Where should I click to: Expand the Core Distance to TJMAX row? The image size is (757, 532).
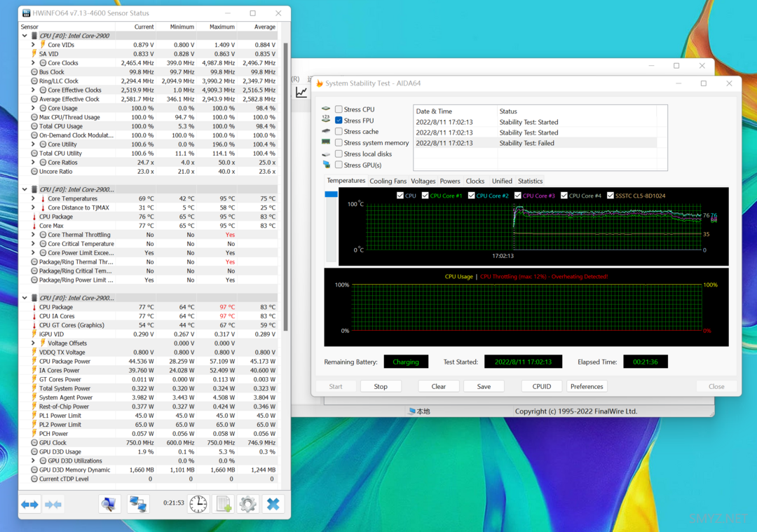tap(34, 207)
